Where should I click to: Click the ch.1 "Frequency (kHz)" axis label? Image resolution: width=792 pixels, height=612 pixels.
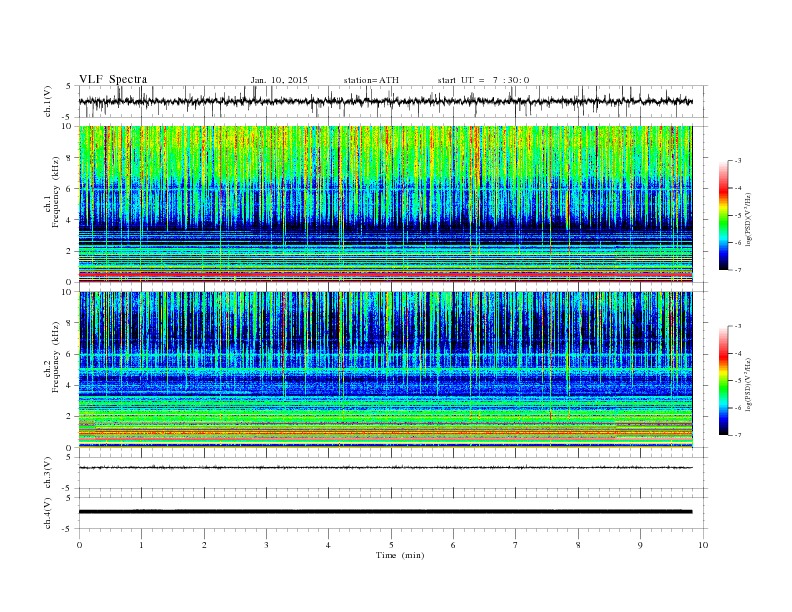pos(55,192)
